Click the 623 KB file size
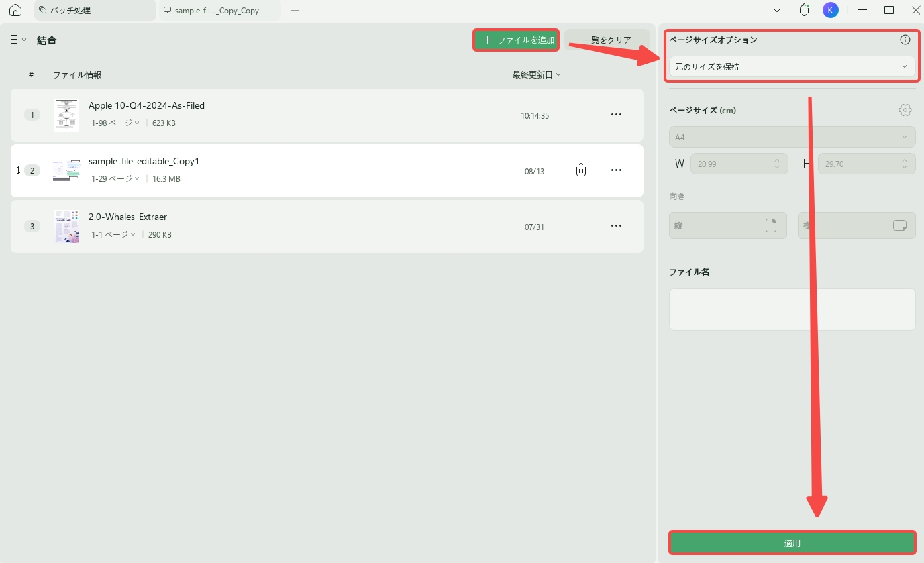Viewport: 924px width, 563px height. click(x=164, y=123)
